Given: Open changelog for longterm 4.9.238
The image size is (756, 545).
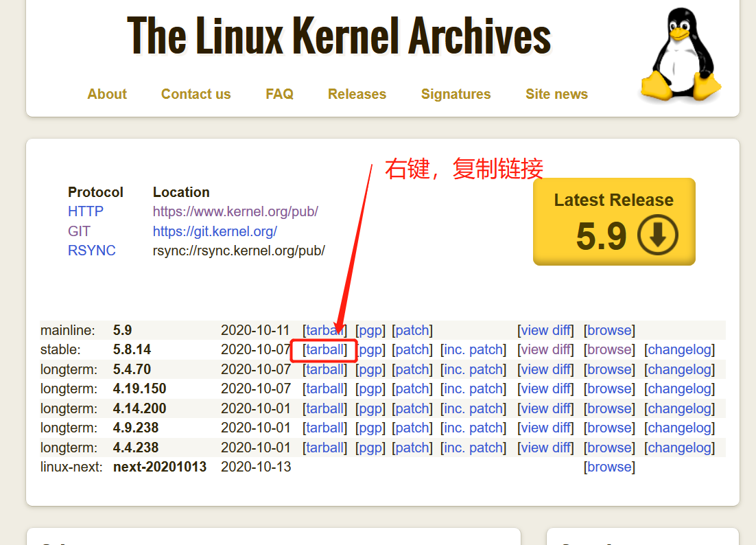Looking at the screenshot, I should [680, 428].
